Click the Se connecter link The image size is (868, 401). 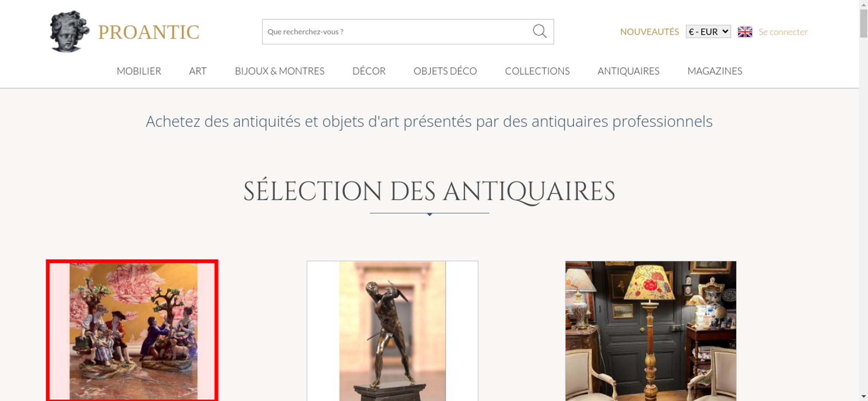pyautogui.click(x=783, y=32)
